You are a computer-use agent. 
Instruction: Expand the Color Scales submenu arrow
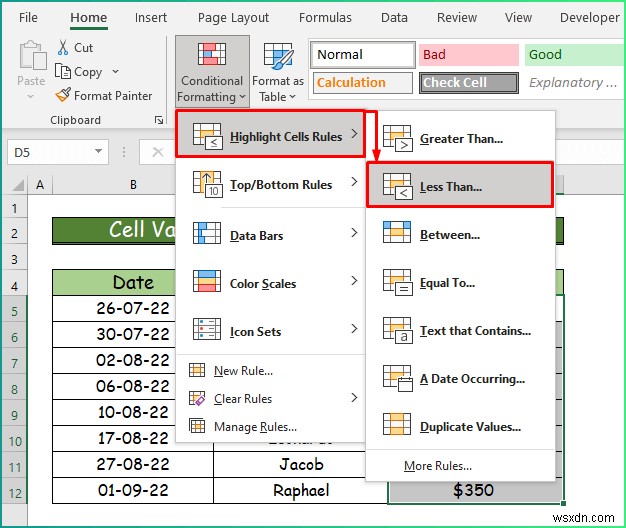pos(354,281)
